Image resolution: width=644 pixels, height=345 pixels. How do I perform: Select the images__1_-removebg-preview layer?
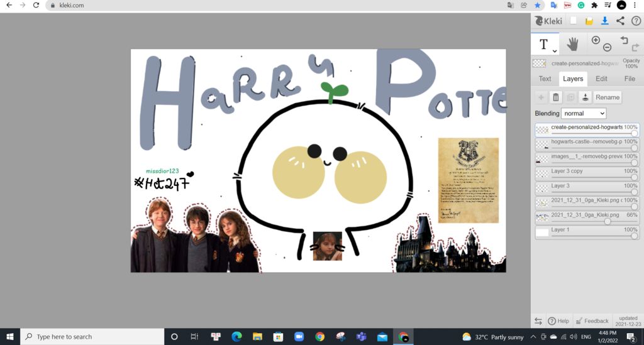[x=587, y=159]
